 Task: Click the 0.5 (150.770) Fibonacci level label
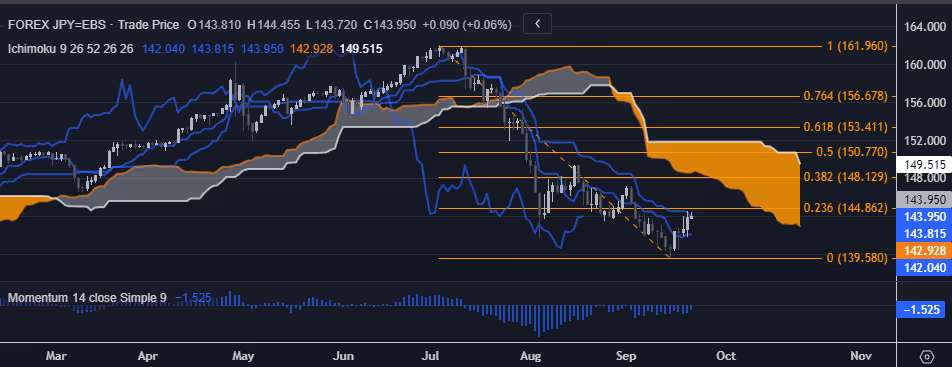click(848, 152)
